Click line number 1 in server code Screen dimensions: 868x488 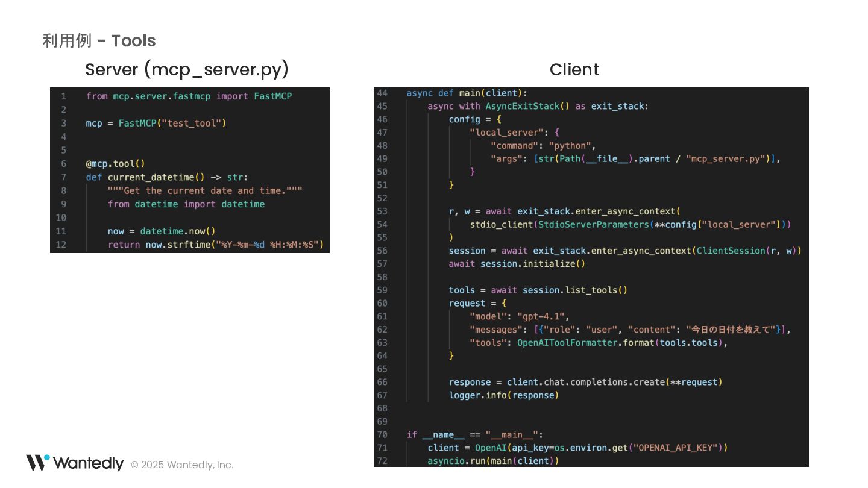coord(63,96)
